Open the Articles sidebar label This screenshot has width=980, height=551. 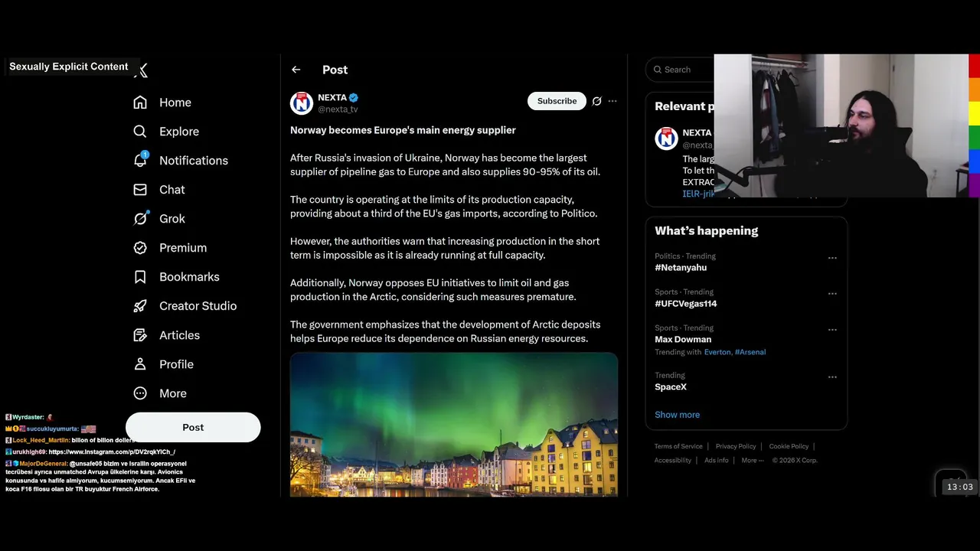(x=179, y=335)
